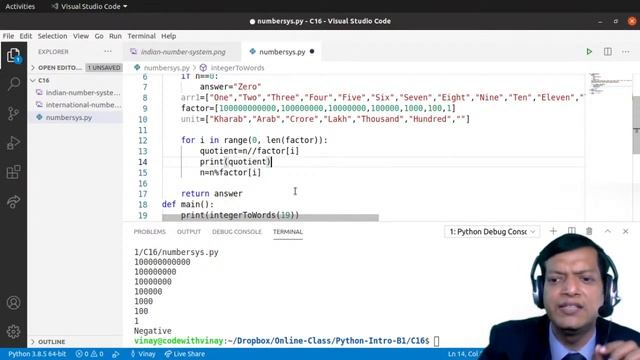Close the terminal panel

click(x=626, y=231)
